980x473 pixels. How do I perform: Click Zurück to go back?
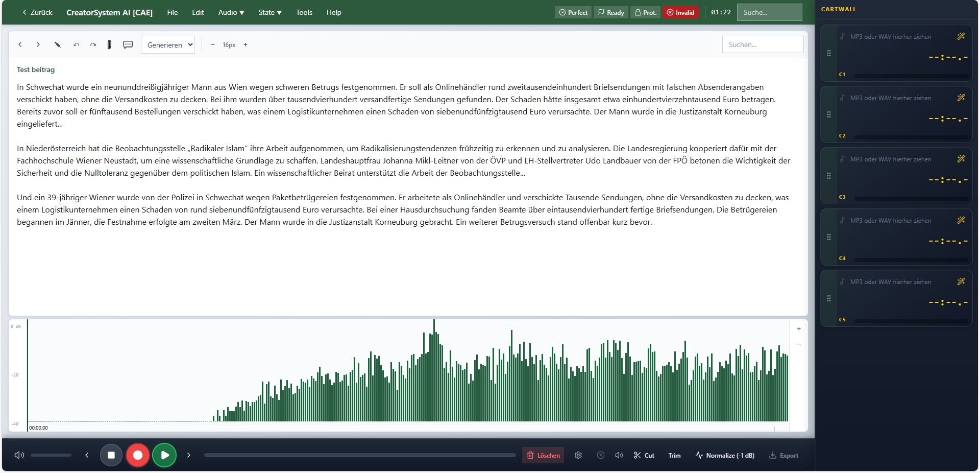point(37,12)
